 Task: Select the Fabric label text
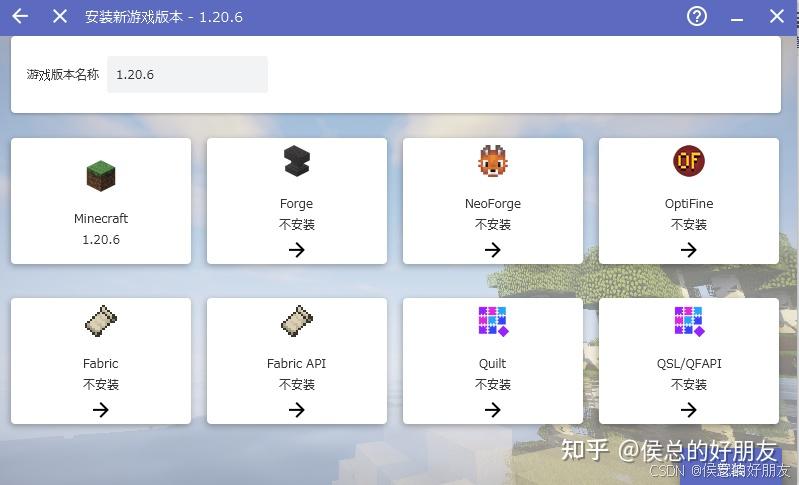click(100, 364)
